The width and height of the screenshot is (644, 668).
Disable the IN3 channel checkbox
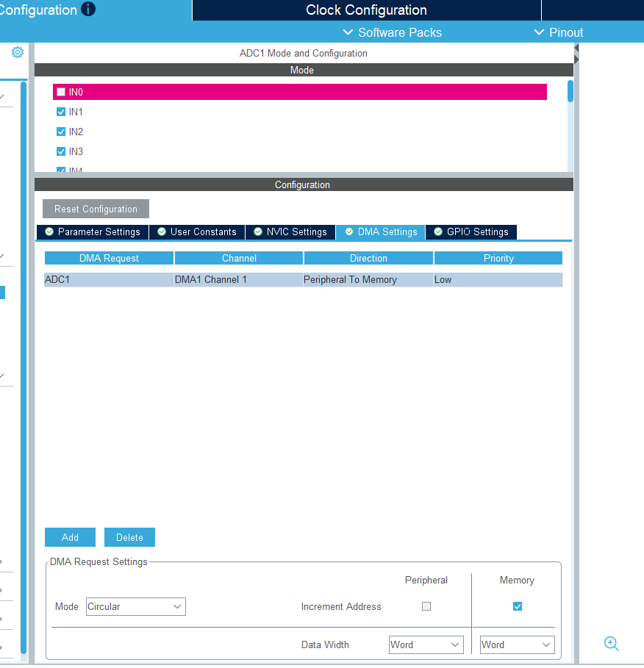61,151
